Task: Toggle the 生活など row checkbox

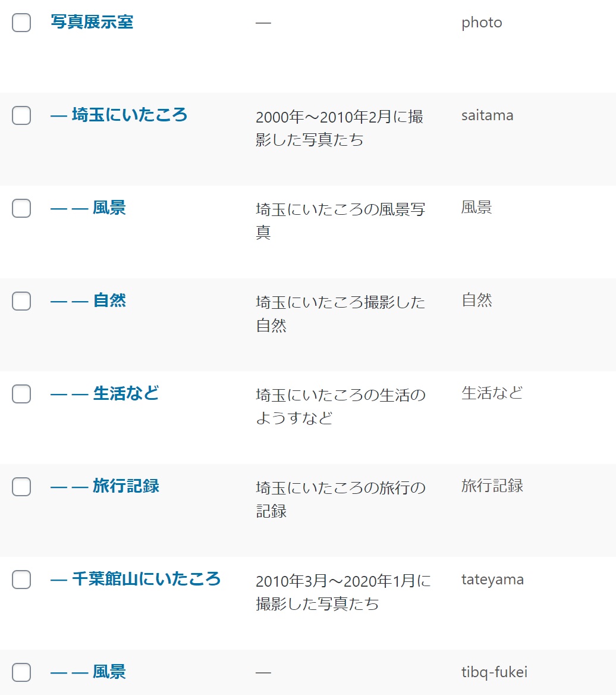Action: tap(21, 394)
